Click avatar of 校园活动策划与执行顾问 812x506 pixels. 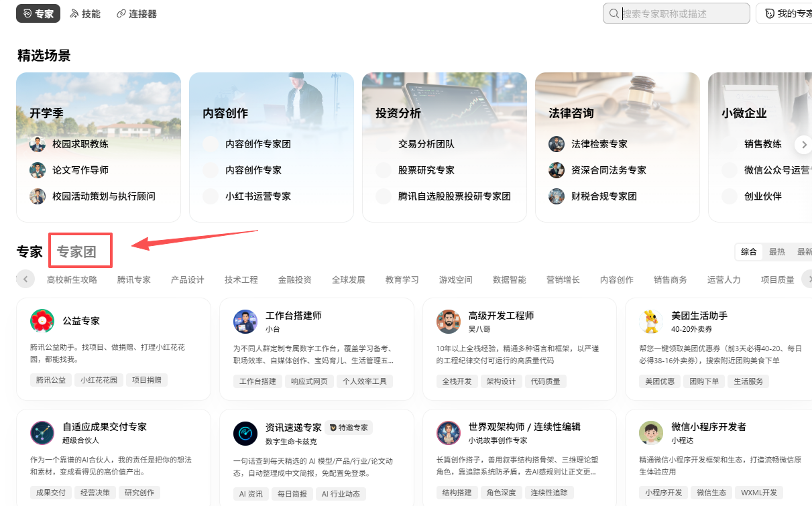click(x=38, y=196)
